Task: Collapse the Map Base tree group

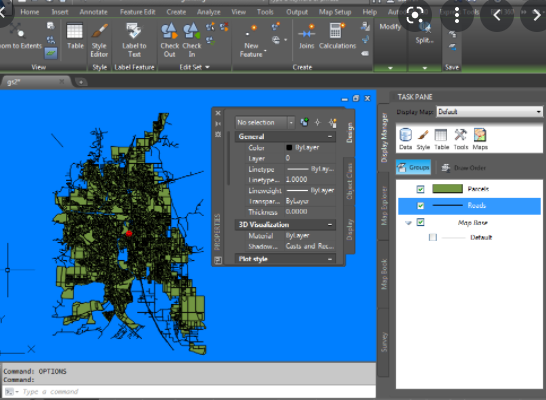Action: (x=408, y=222)
